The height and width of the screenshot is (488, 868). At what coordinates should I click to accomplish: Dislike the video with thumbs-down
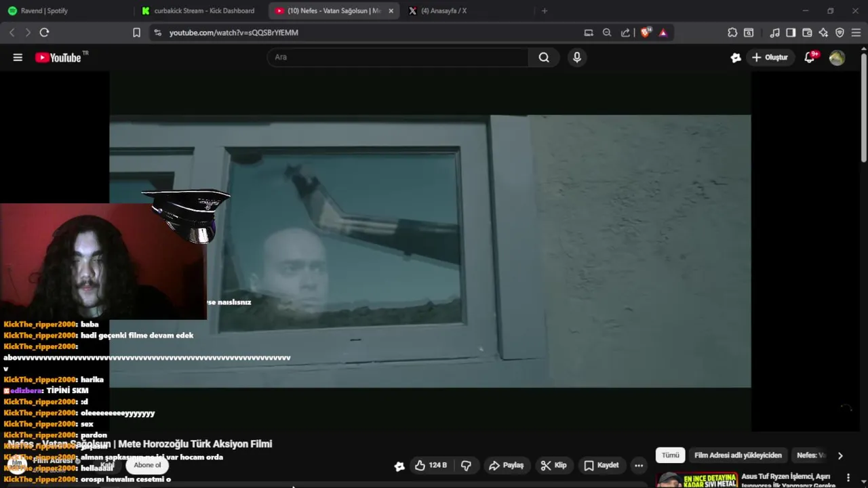point(466,466)
